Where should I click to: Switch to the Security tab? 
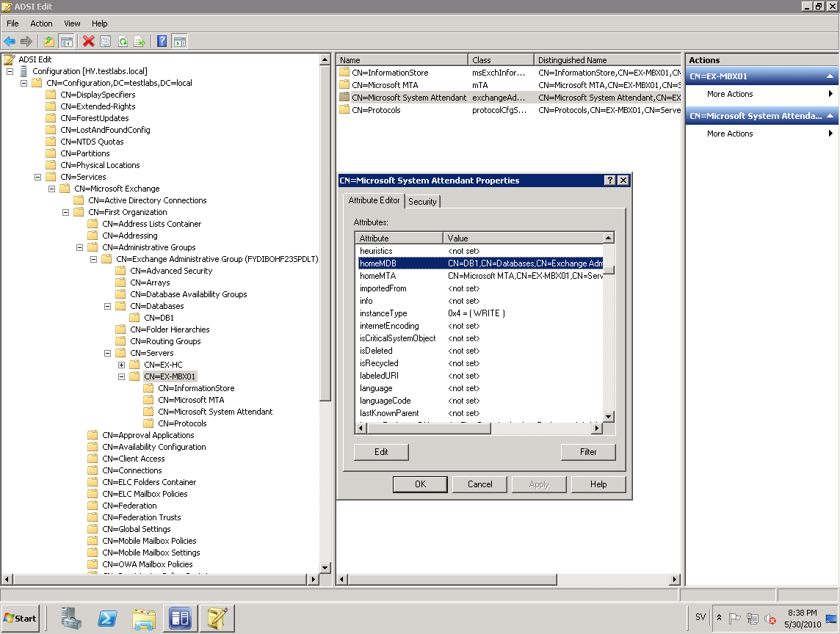(x=422, y=201)
